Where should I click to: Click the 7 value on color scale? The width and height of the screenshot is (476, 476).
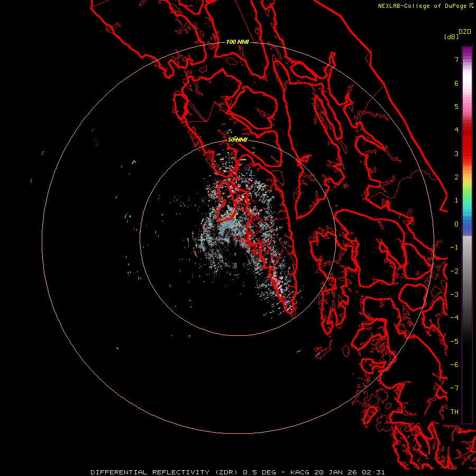pyautogui.click(x=456, y=59)
